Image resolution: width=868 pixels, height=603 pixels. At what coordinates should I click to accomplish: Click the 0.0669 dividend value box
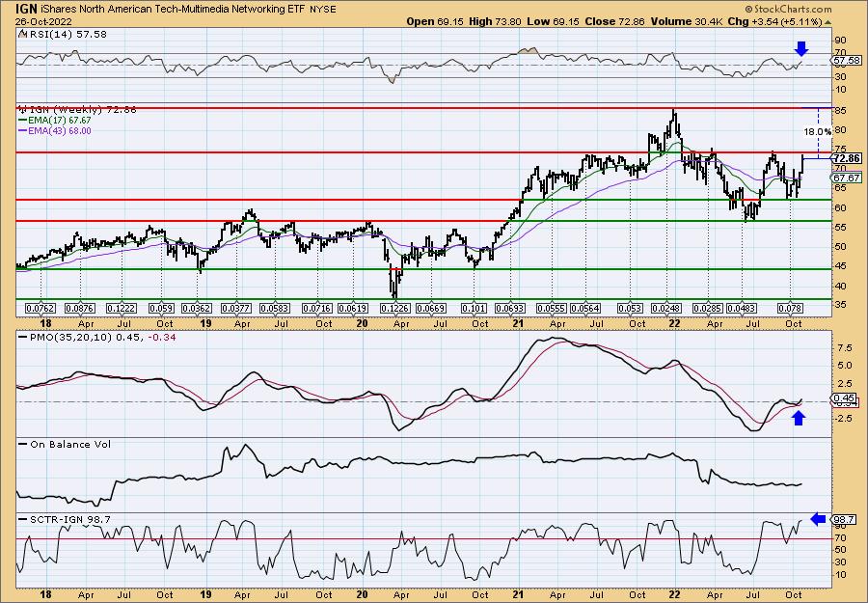[432, 308]
